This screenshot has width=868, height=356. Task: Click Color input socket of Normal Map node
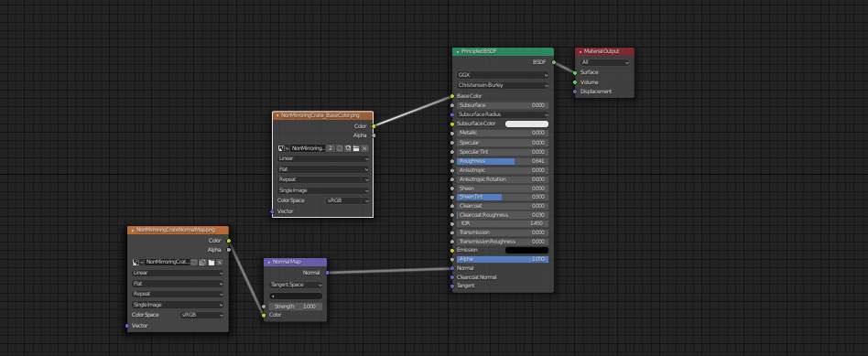264,315
